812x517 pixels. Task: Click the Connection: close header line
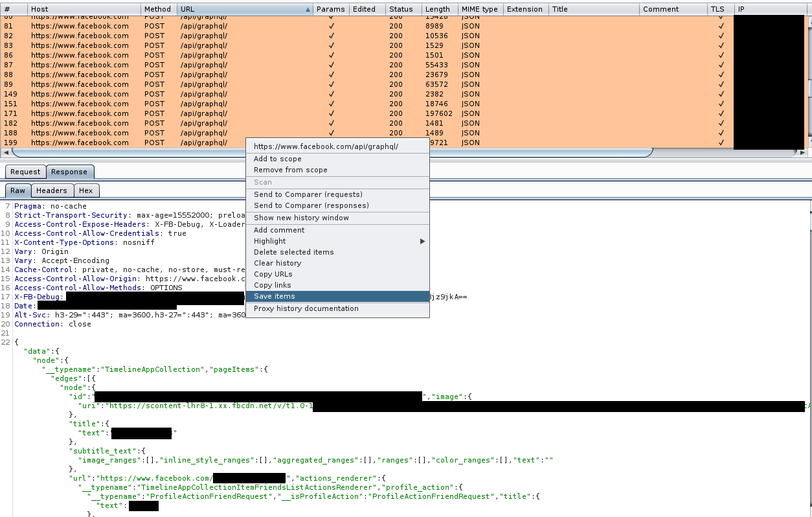pos(52,324)
